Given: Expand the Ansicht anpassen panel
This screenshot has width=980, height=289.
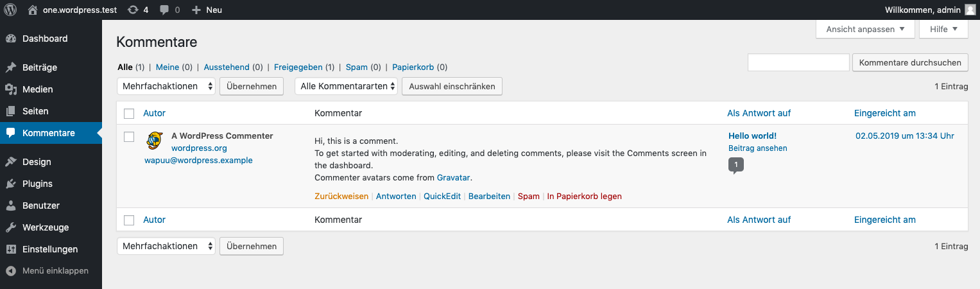Looking at the screenshot, I should tap(864, 29).
